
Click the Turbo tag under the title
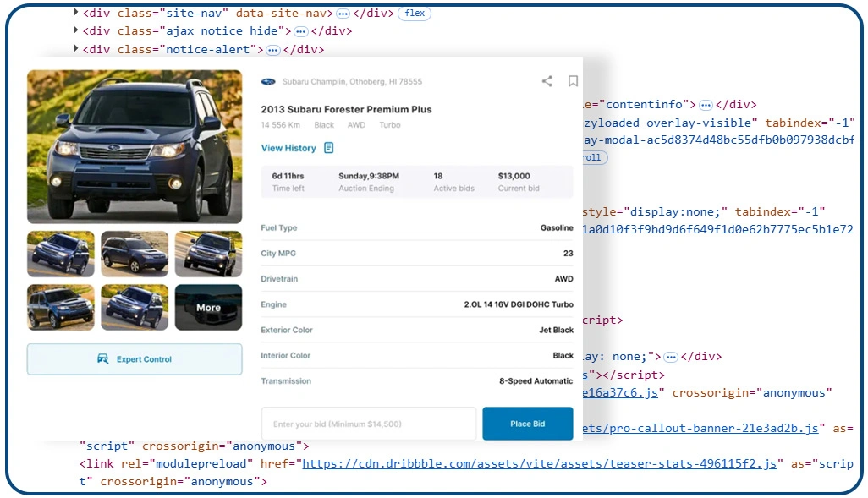[x=390, y=125]
